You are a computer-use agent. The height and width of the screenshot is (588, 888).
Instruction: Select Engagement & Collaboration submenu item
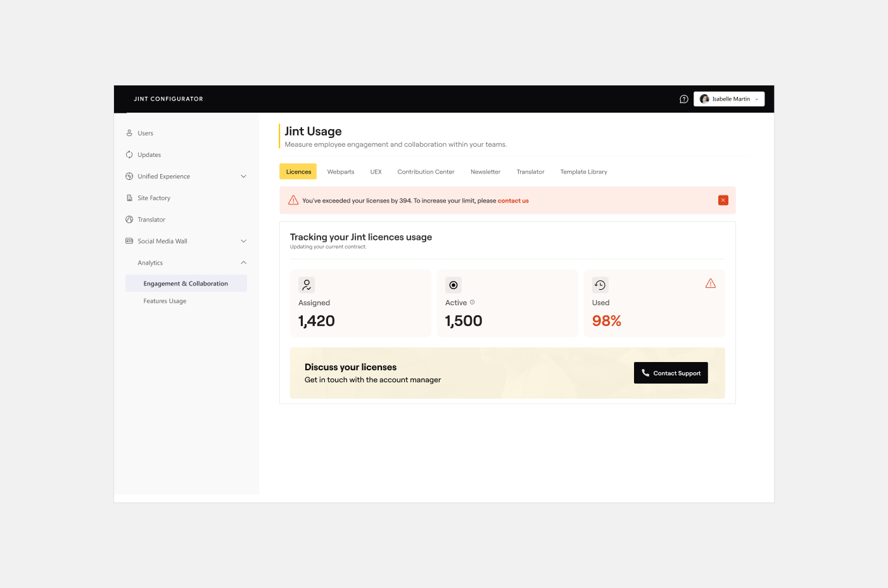coord(186,284)
